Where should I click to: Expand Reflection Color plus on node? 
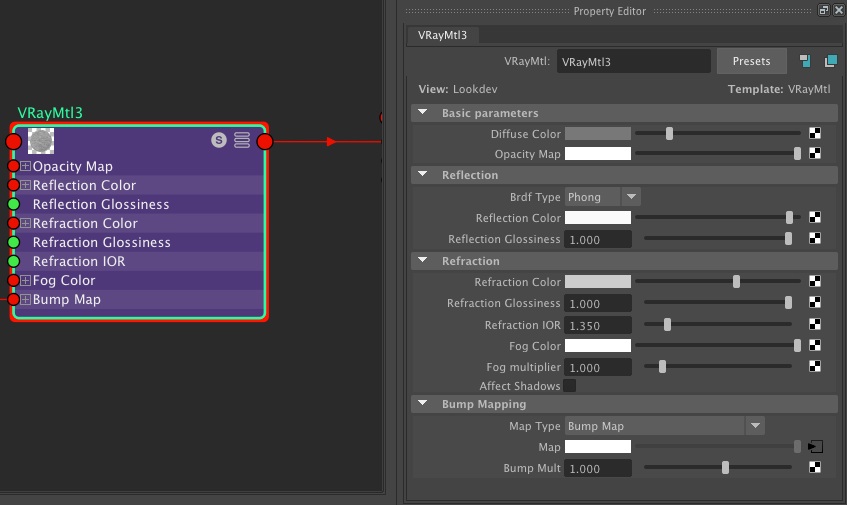point(25,185)
